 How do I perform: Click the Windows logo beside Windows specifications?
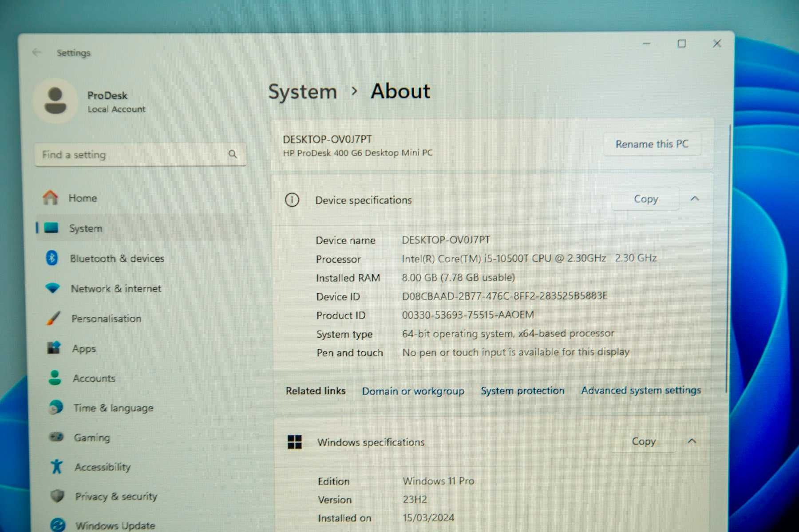(294, 441)
